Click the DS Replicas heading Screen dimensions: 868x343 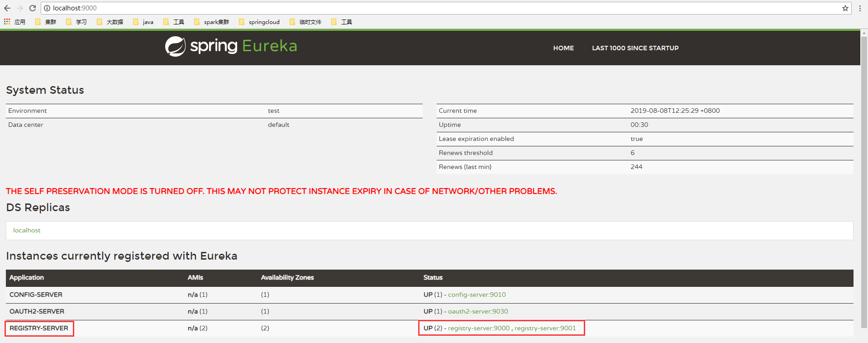(x=38, y=208)
